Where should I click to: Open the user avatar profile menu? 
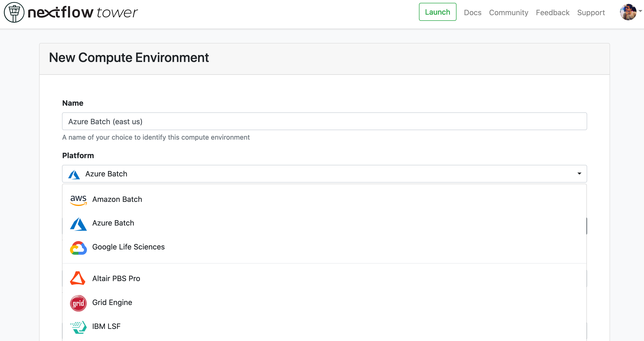(x=628, y=12)
